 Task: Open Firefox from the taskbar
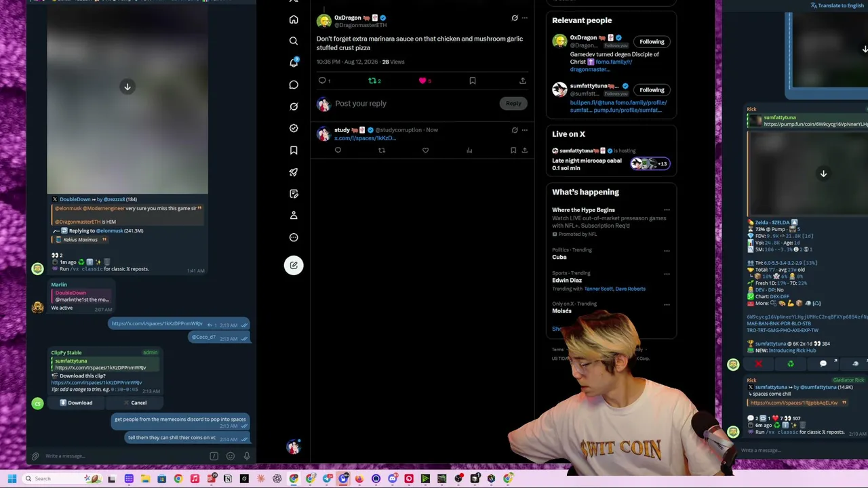point(359,479)
